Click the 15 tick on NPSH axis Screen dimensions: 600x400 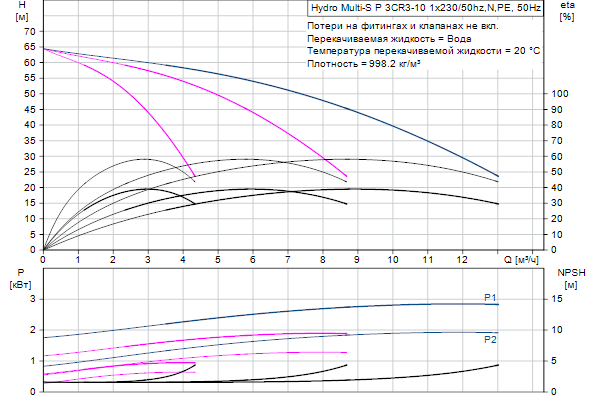(x=559, y=299)
